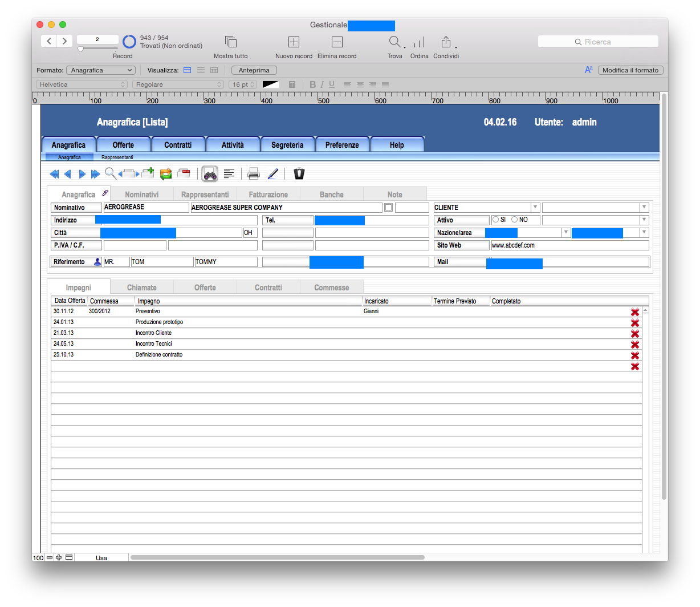Expand the CLIENTE type dropdown arrow
The image size is (700, 607).
click(535, 208)
